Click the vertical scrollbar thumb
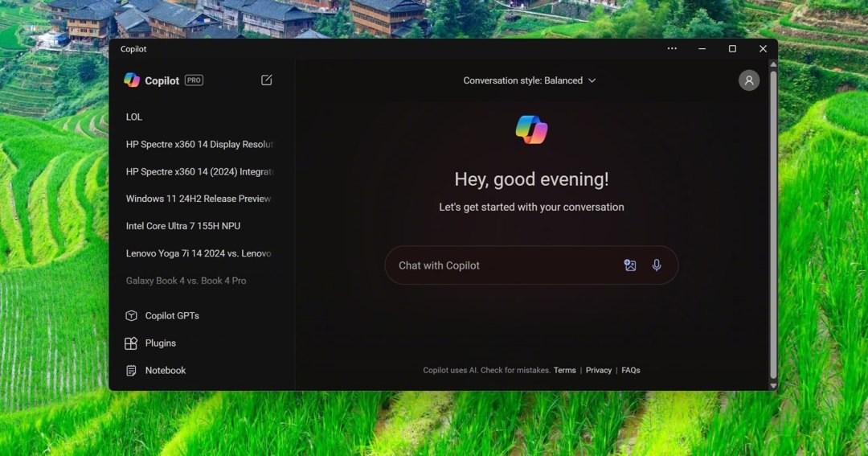The width and height of the screenshot is (868, 456). click(x=773, y=224)
